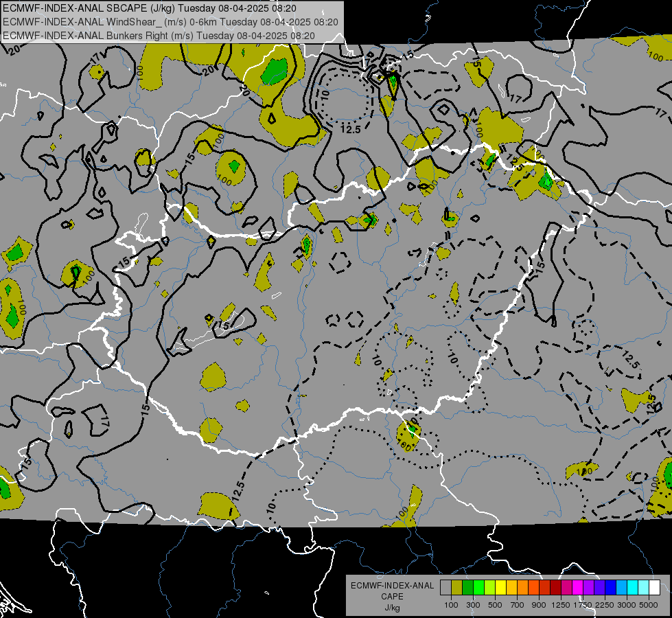Viewport: 672px width, 618px height.
Task: Click the bright green legend swatch
Action: click(478, 587)
